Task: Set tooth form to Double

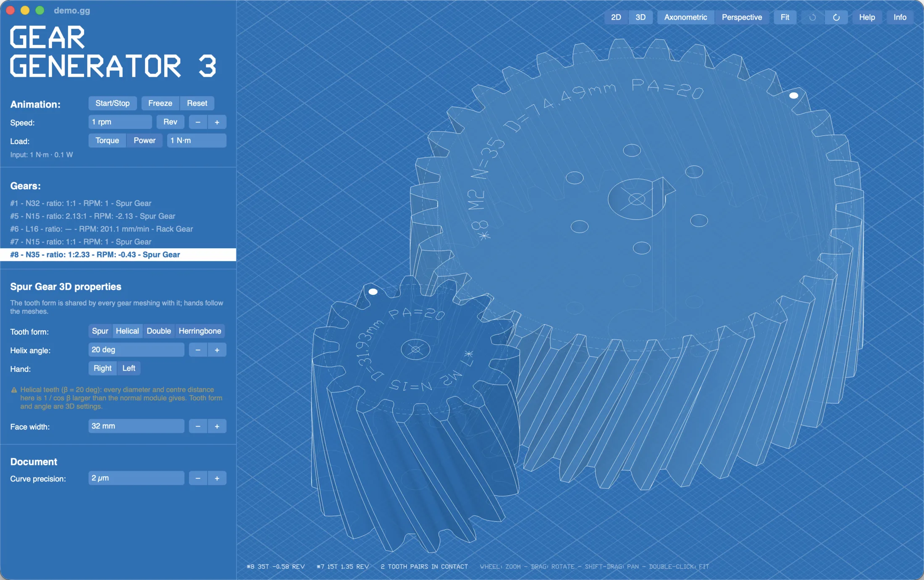Action: [159, 331]
